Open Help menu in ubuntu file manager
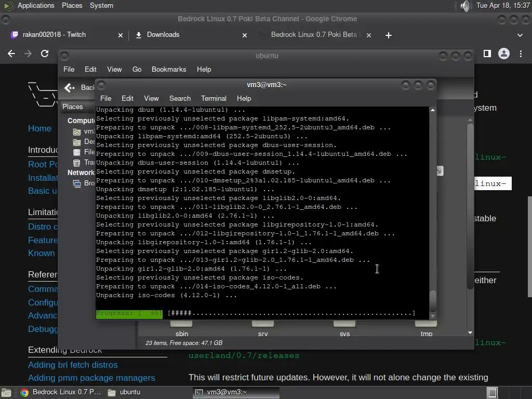 click(x=204, y=69)
